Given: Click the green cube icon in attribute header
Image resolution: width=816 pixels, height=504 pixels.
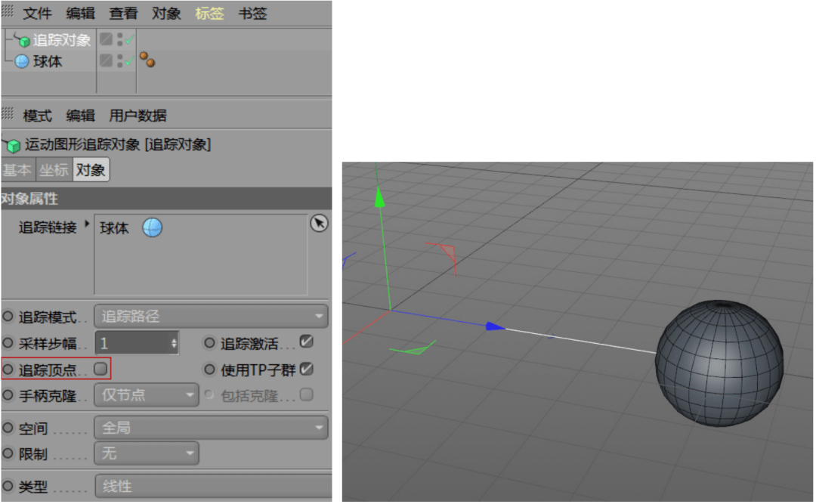Looking at the screenshot, I should (13, 145).
